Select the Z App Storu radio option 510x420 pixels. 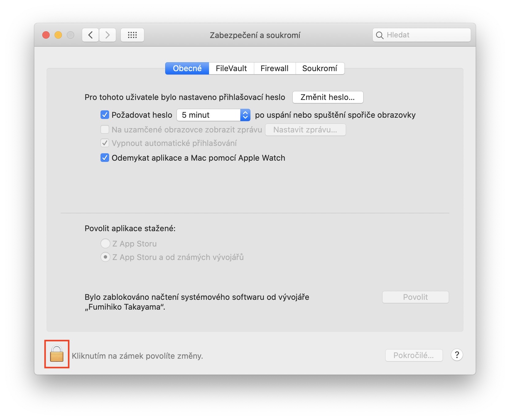coord(105,244)
